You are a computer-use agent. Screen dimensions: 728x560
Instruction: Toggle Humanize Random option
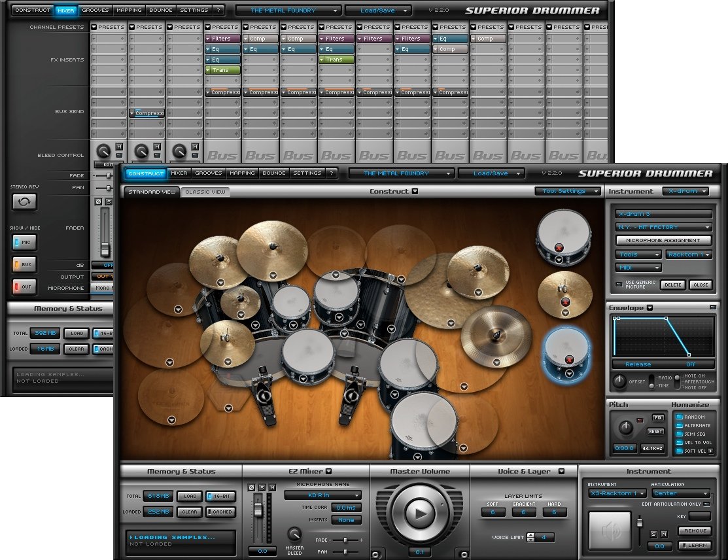(679, 417)
